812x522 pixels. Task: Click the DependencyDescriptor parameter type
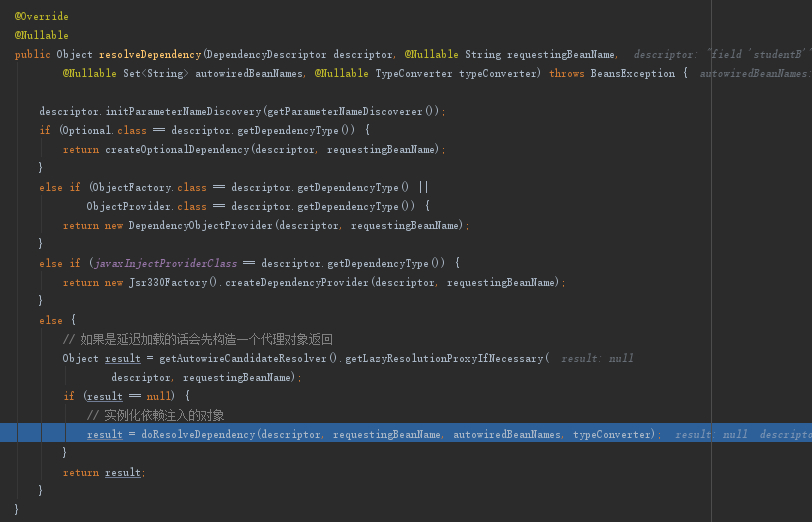(x=266, y=54)
